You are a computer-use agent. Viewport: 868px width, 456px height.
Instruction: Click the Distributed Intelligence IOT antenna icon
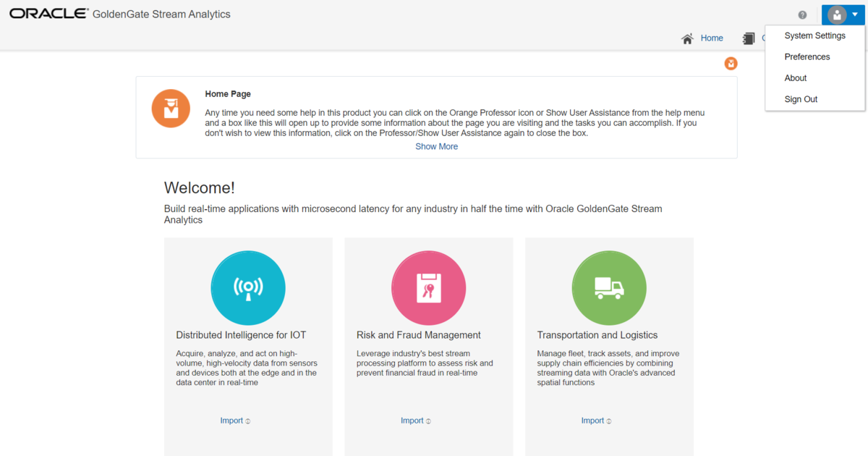click(248, 287)
